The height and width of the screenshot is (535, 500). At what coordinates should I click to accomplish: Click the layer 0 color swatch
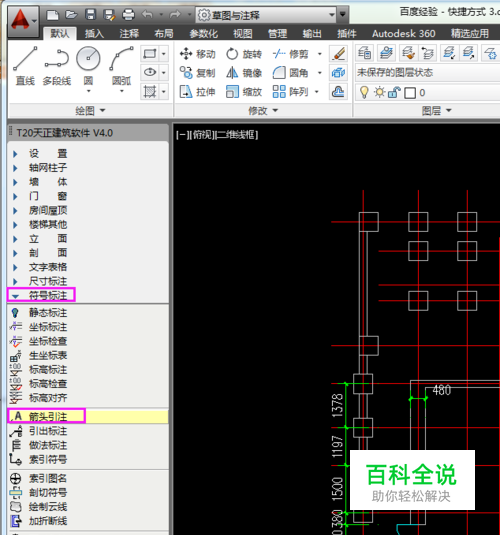coord(410,93)
